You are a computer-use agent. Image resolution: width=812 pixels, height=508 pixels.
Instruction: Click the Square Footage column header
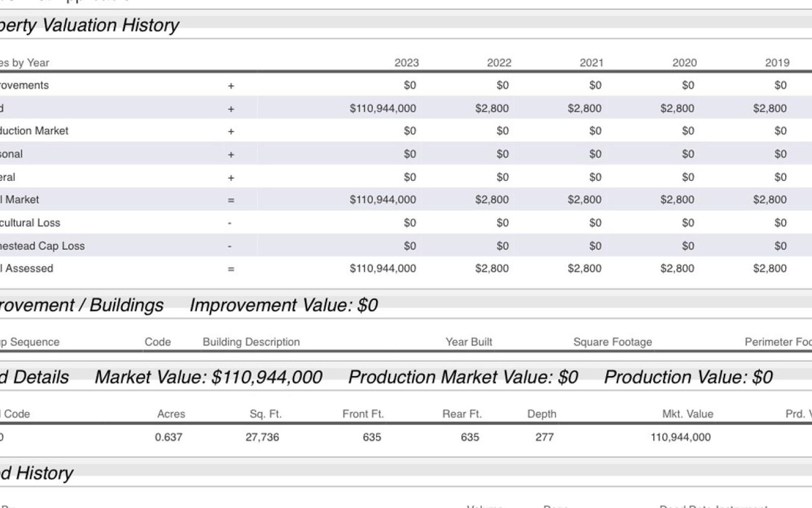(x=612, y=342)
